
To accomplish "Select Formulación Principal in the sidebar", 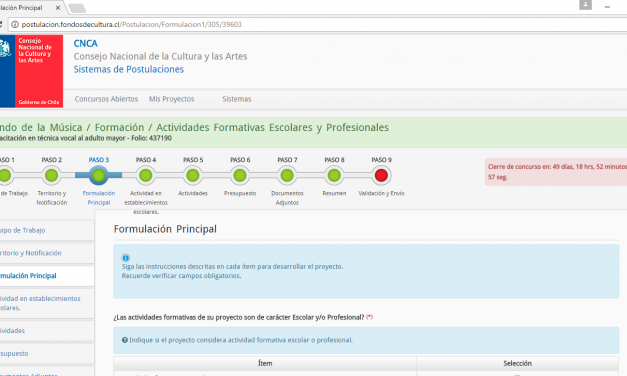I will tap(47, 276).
